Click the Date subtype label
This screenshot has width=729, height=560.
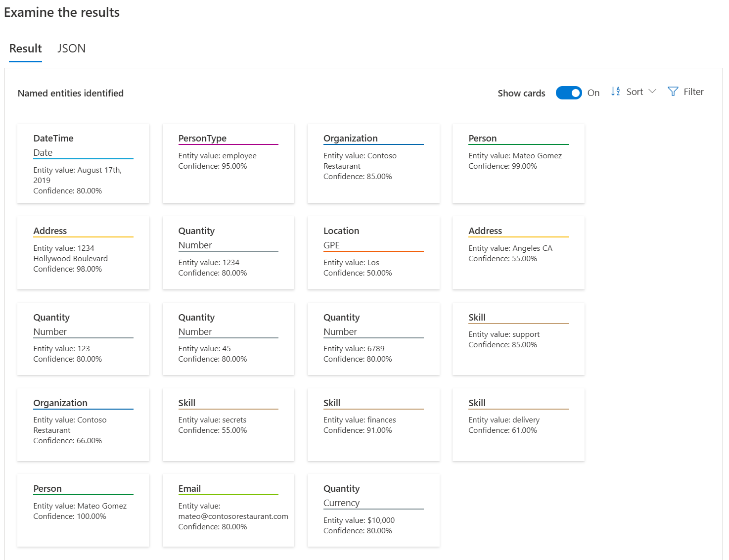[43, 153]
